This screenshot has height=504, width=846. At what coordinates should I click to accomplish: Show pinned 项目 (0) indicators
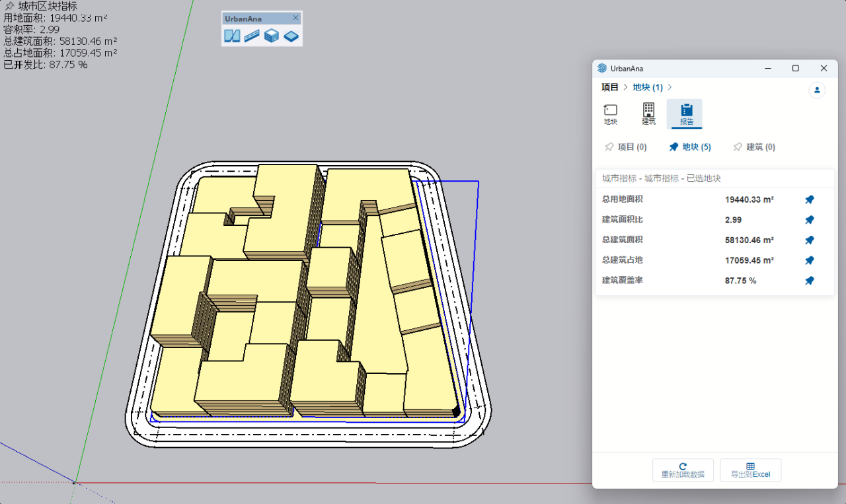pos(625,147)
